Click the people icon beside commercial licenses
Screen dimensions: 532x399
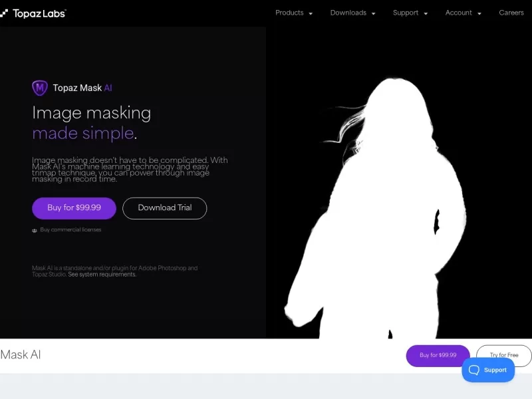pos(35,230)
